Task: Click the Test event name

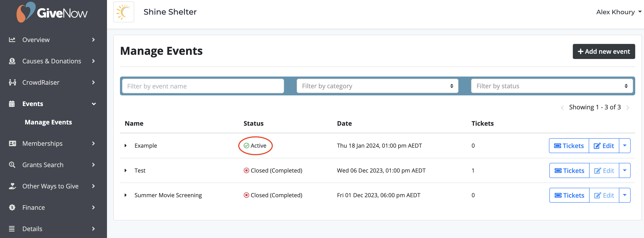Action: tap(140, 170)
